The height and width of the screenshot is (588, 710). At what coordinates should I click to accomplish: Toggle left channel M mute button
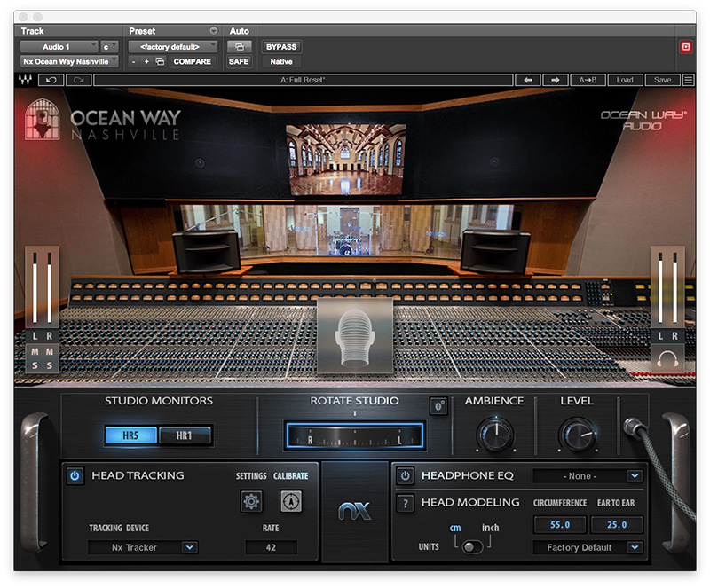coord(35,351)
